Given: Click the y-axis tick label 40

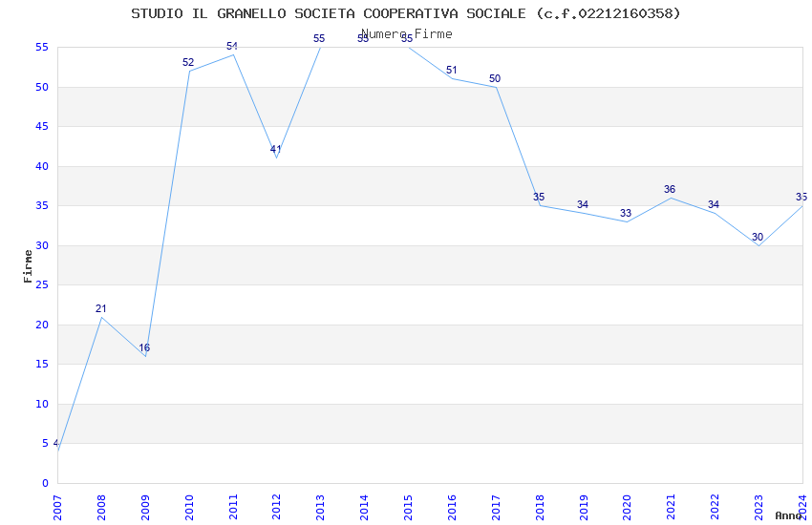Looking at the screenshot, I should pos(42,166).
